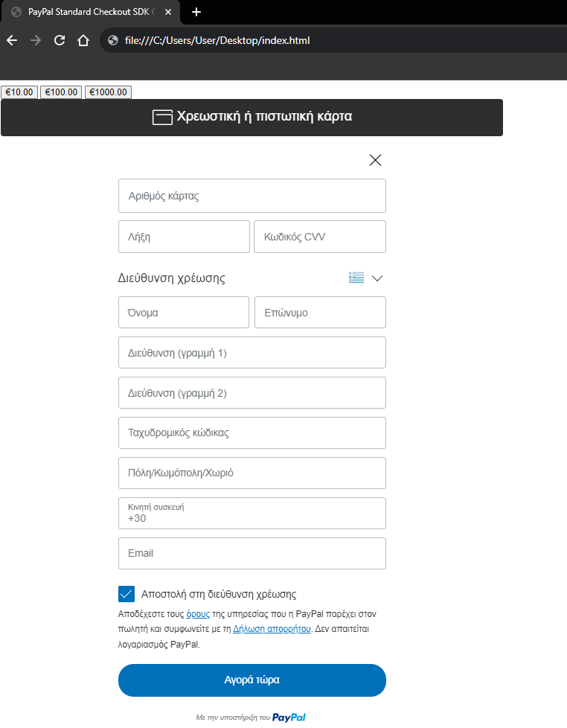Open the Δήλωση απορρήτου privacy link
Viewport: 567px width, 728px height.
coord(272,628)
